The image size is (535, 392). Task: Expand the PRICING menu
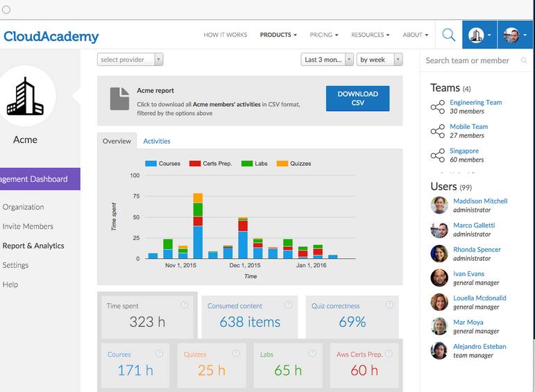(x=324, y=35)
